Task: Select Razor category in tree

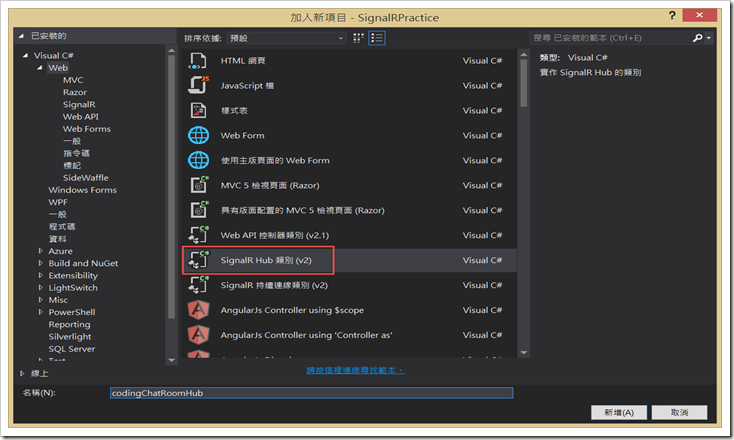Action: tap(75, 92)
